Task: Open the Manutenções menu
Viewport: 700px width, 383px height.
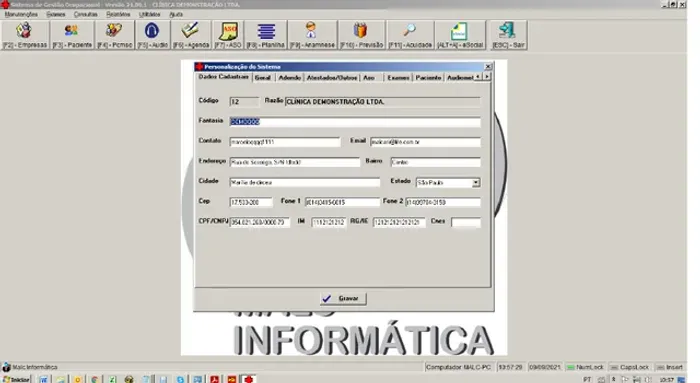Action: [x=21, y=14]
